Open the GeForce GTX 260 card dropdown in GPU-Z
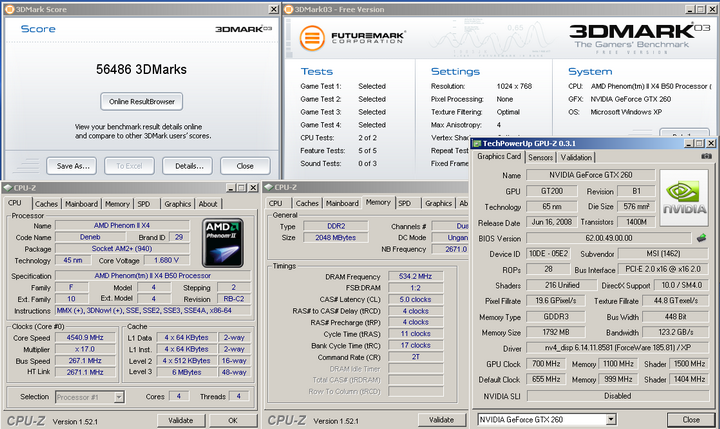This screenshot has height=429, width=720. pyautogui.click(x=611, y=419)
